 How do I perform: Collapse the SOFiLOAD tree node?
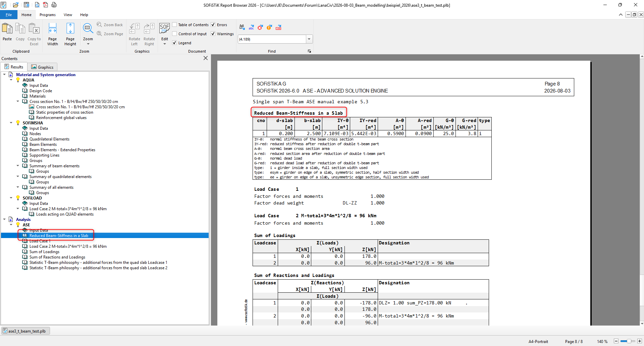pyautogui.click(x=11, y=198)
